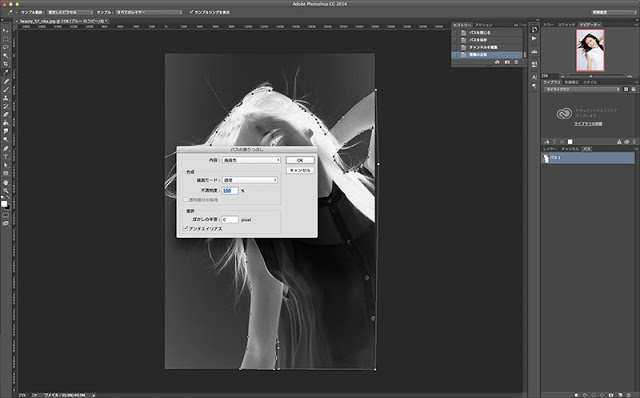Screen dimensions: 640x398
Task: Open the 内容 contents dropdown in dialog
Action: [x=251, y=160]
